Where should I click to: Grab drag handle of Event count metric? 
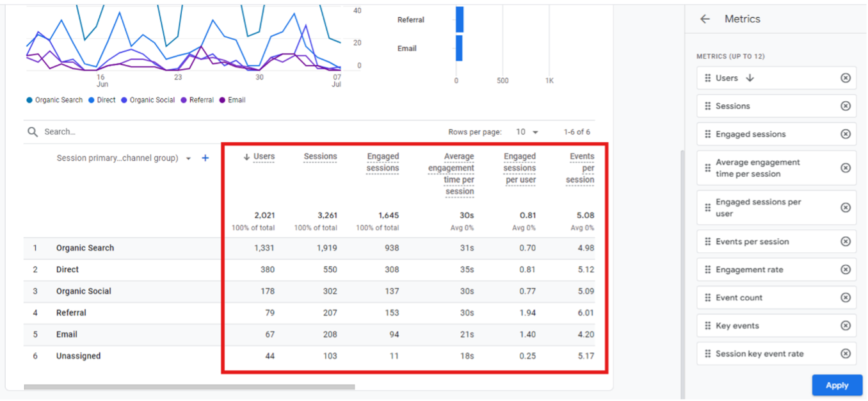click(707, 298)
